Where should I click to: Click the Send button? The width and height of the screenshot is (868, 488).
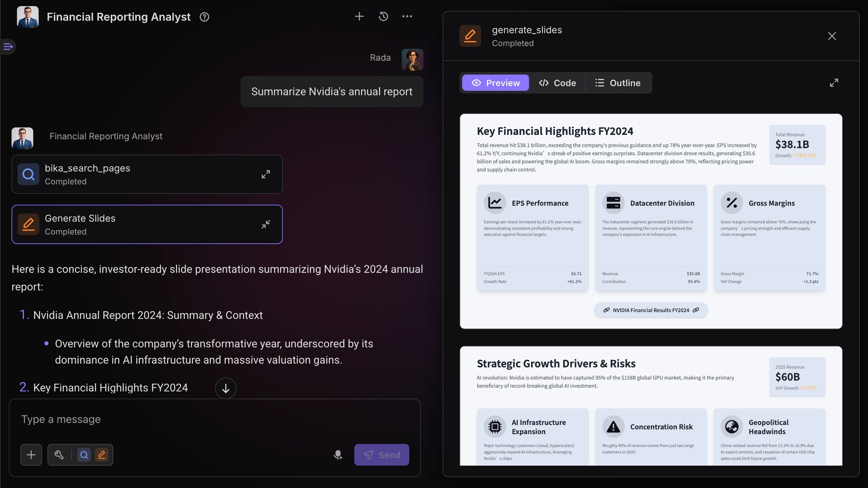pos(381,455)
